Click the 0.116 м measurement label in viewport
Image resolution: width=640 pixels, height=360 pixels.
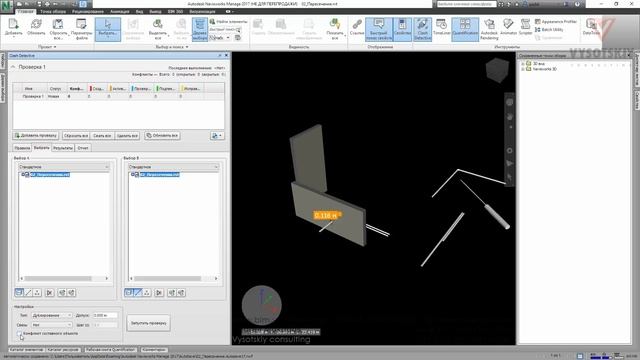pyautogui.click(x=326, y=216)
